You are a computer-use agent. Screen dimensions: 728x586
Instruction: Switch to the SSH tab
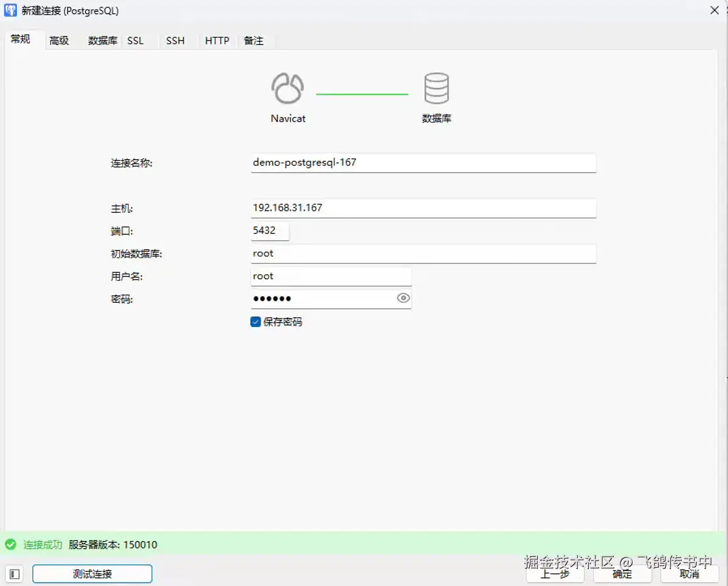[176, 41]
